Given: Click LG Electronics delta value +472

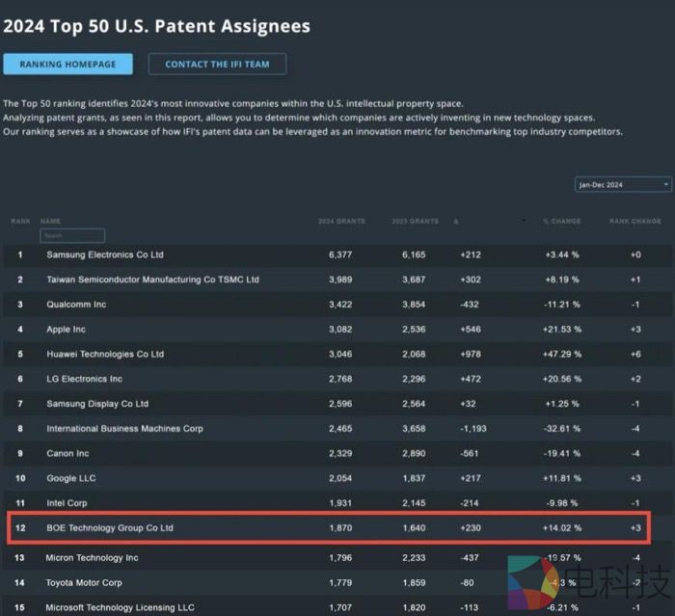Looking at the screenshot, I should 471,379.
